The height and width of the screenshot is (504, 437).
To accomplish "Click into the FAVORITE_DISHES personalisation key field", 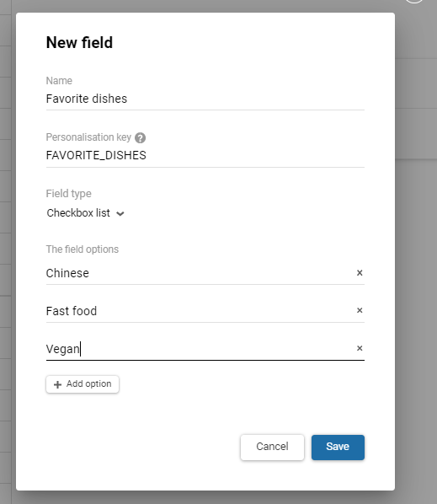I will tap(205, 156).
